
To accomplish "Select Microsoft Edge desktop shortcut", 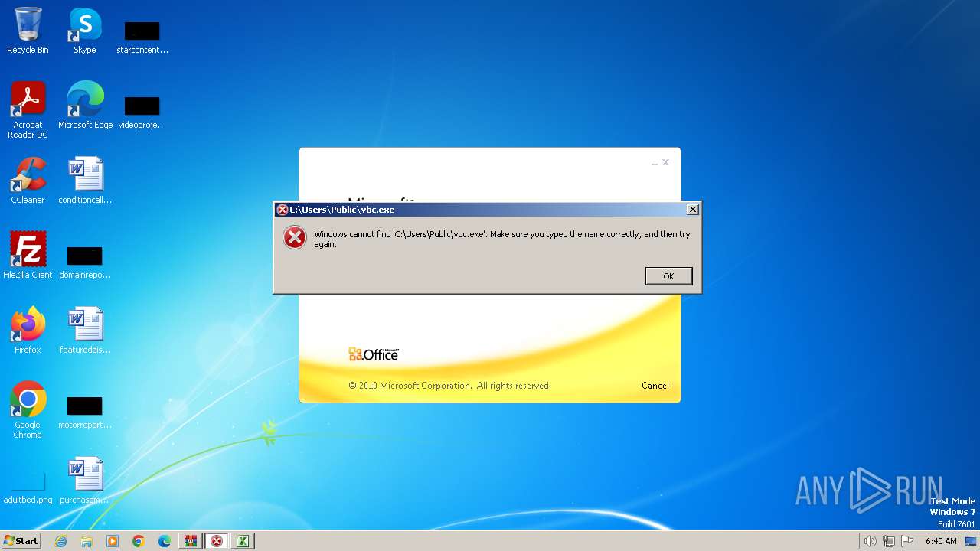I will pyautogui.click(x=85, y=106).
